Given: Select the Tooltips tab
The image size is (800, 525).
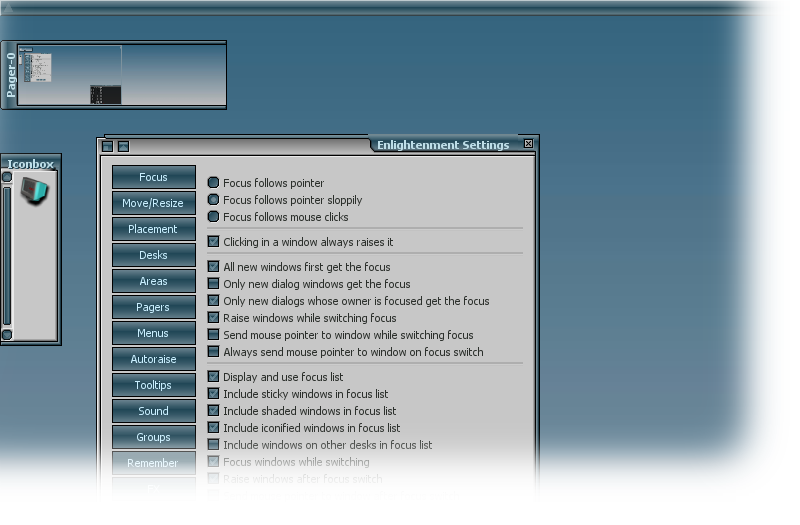Looking at the screenshot, I should click(x=154, y=385).
